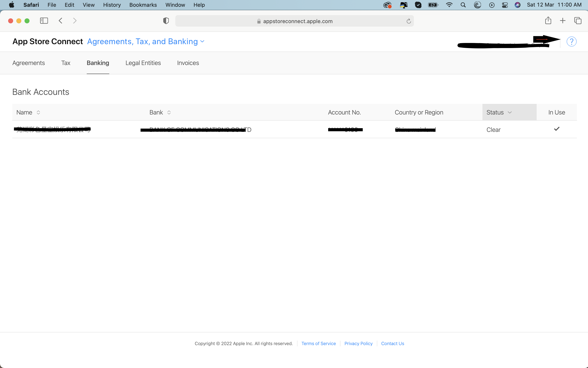Open the App Store Connect help icon
This screenshot has width=588, height=368.
pos(571,42)
